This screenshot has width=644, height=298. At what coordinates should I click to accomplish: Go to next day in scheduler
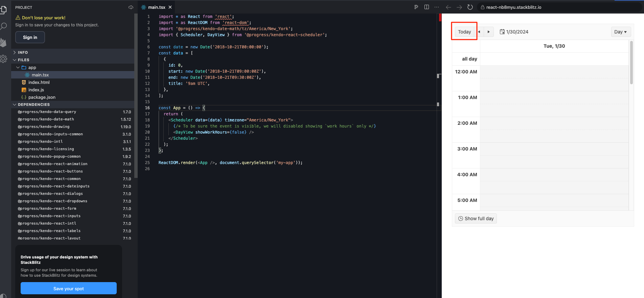click(x=488, y=32)
